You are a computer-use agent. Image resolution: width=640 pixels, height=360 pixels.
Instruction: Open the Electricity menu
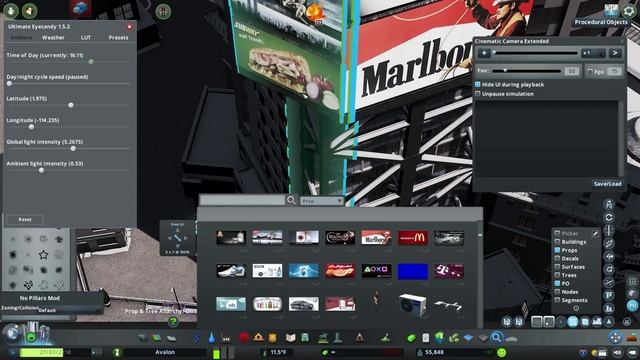tap(197, 338)
